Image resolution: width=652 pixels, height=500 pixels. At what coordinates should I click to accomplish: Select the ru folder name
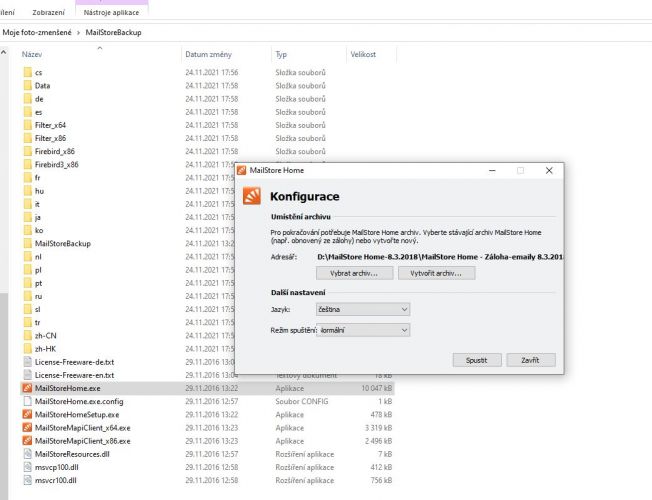tap(39, 297)
